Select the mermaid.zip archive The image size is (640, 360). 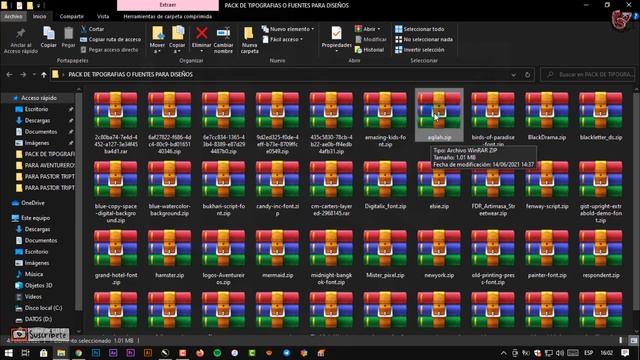tap(277, 254)
